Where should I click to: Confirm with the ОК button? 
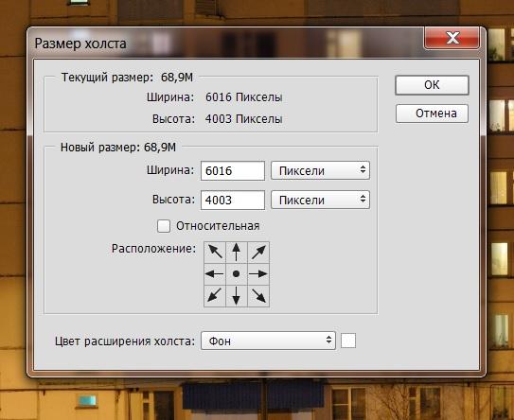(x=432, y=85)
